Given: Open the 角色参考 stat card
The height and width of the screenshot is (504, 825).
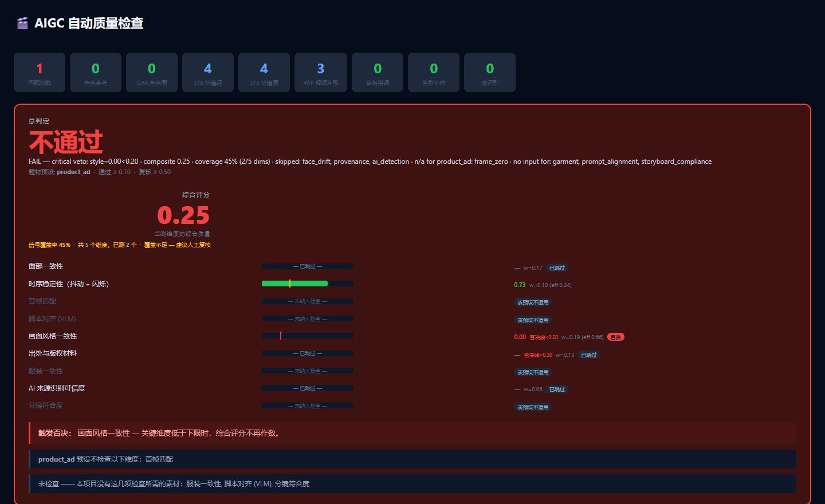Looking at the screenshot, I should (96, 72).
